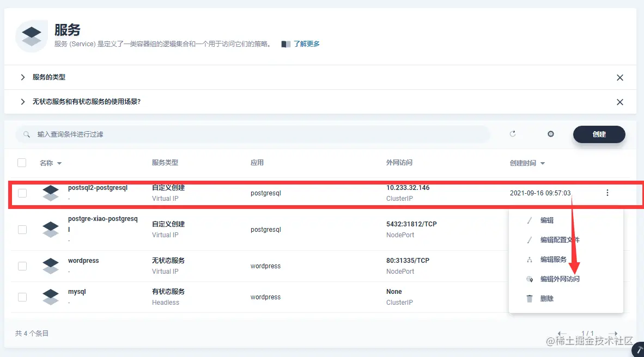Choose 编辑服务 from the context menu
This screenshot has width=644, height=357.
(x=553, y=260)
